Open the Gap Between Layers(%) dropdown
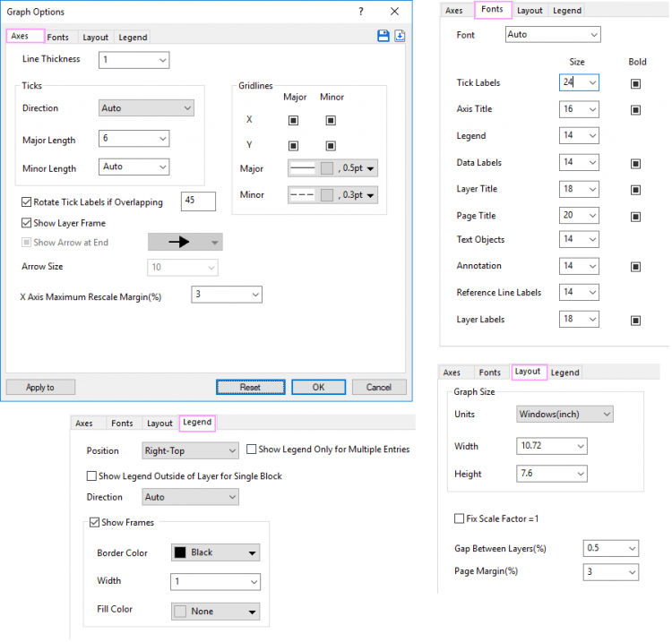Screen dimensions: 672x642 [611, 548]
